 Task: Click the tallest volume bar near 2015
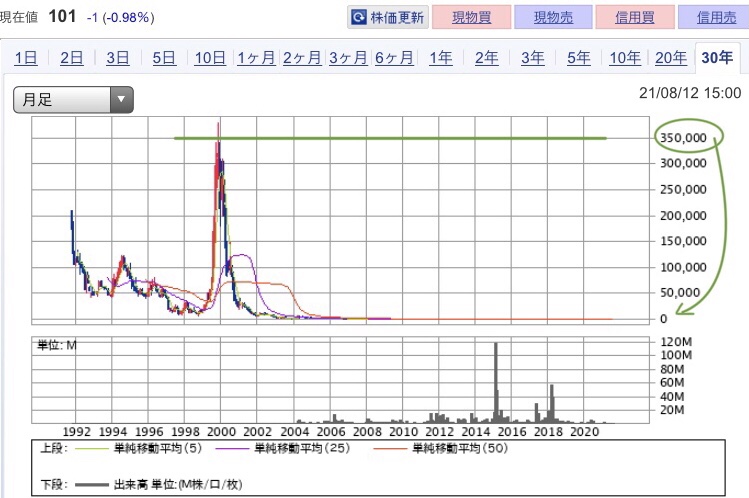point(496,382)
